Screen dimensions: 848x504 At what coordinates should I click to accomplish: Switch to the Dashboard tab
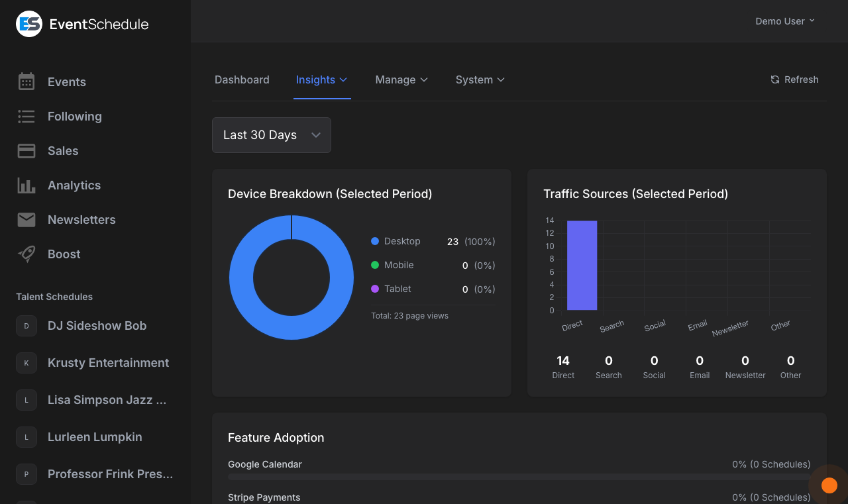click(x=242, y=79)
